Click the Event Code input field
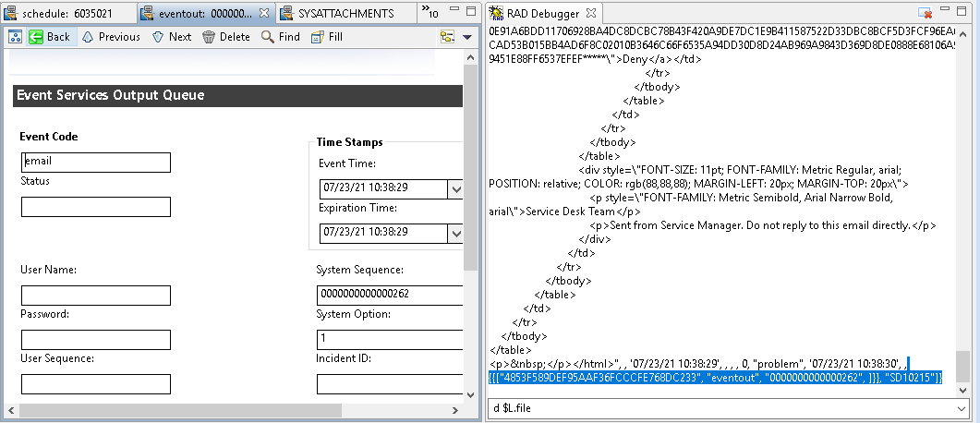The height and width of the screenshot is (423, 980). pyautogui.click(x=96, y=162)
